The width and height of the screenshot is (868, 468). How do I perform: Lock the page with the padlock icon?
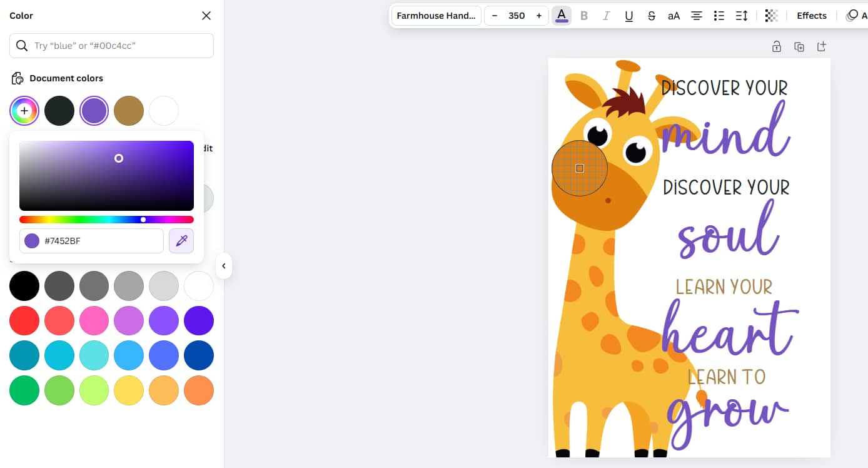[x=777, y=46]
